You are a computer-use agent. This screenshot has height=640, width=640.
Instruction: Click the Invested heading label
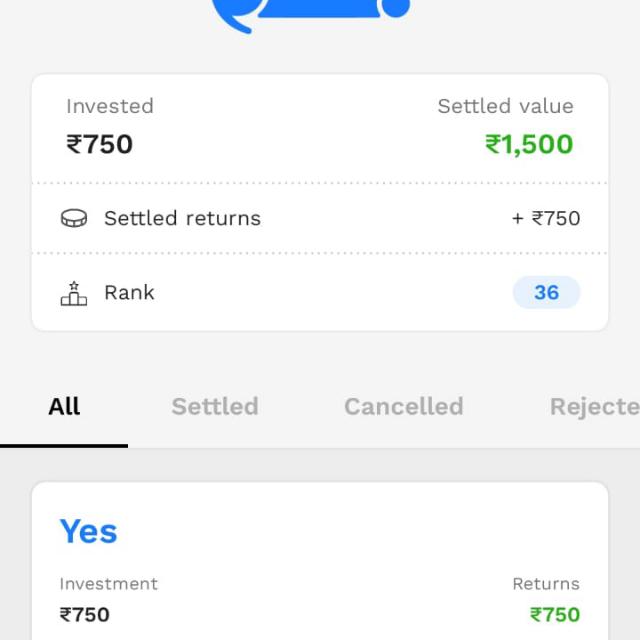[x=110, y=107]
